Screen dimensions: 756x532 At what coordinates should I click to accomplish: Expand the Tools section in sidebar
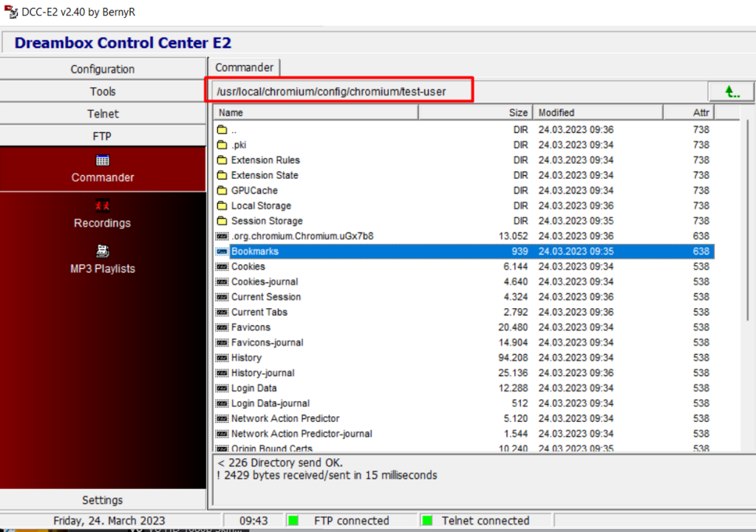(103, 92)
